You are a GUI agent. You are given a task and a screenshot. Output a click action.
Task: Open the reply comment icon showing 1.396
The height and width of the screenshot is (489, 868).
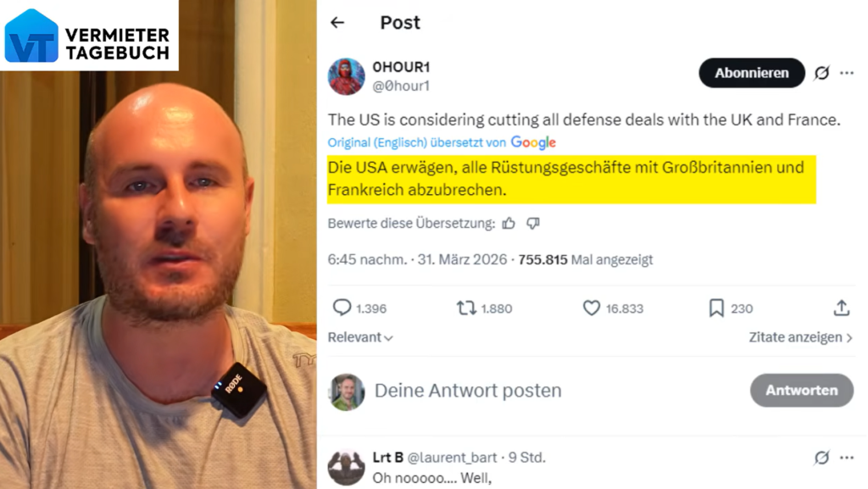pos(342,308)
